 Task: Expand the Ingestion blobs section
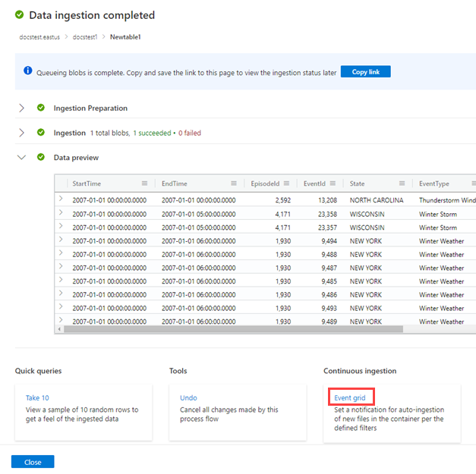[x=21, y=133]
